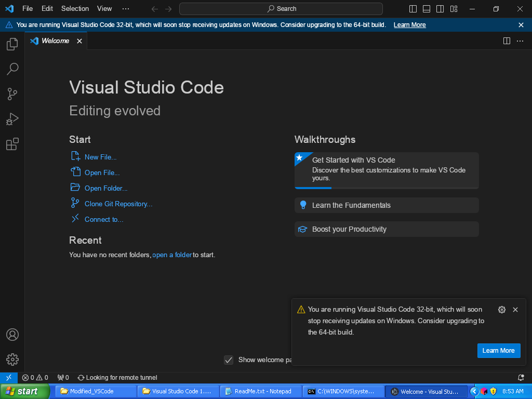
Task: Switch to Visual Studio Code 1... folder taskbar item
Action: [x=178, y=391]
